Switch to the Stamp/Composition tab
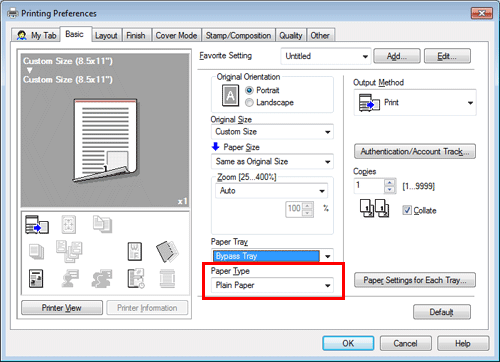The height and width of the screenshot is (362, 500). 238,35
